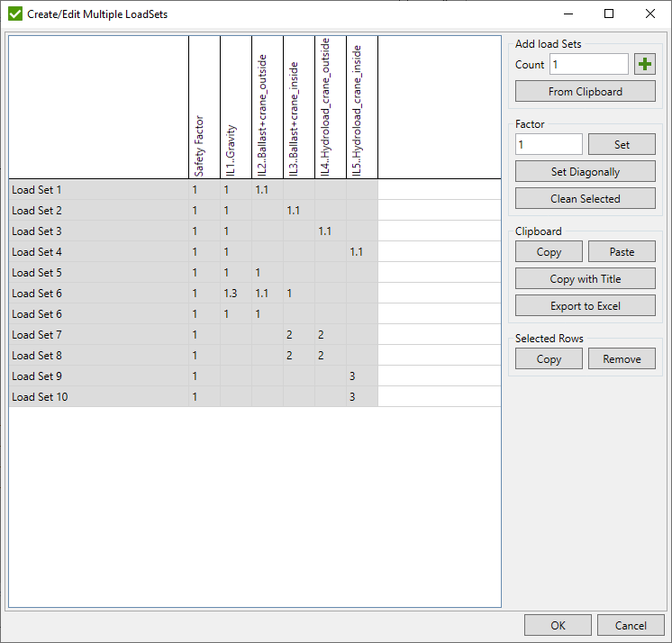Confirm the dialog with OK
The width and height of the screenshot is (672, 643).
558,626
